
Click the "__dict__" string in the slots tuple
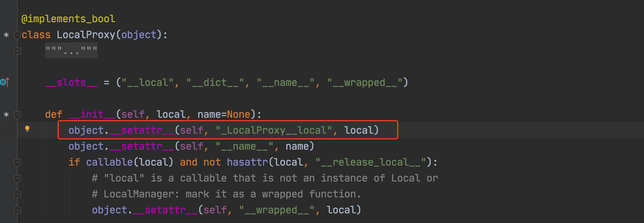point(215,83)
